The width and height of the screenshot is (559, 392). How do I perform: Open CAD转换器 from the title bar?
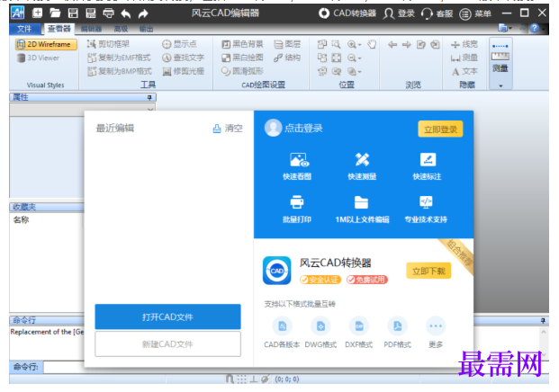coord(347,13)
